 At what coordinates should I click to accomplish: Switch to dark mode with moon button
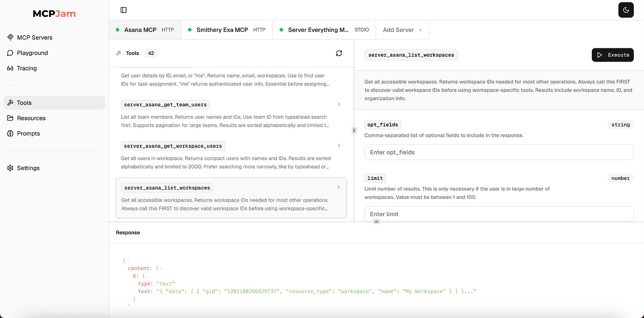626,10
